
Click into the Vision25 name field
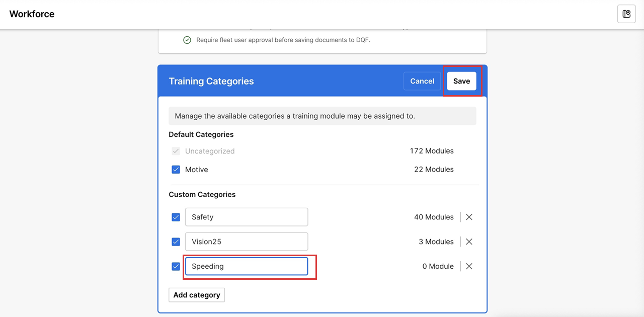coord(247,242)
